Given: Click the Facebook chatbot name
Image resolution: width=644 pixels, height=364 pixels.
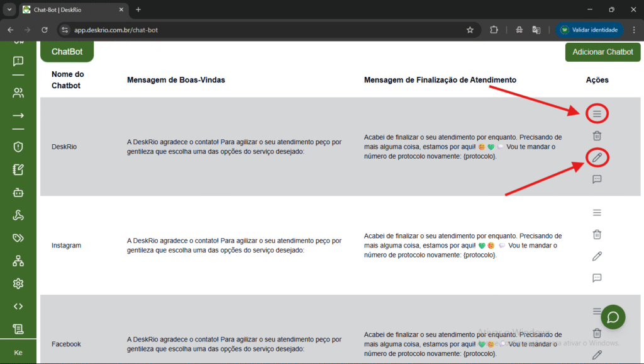Looking at the screenshot, I should click(x=66, y=344).
